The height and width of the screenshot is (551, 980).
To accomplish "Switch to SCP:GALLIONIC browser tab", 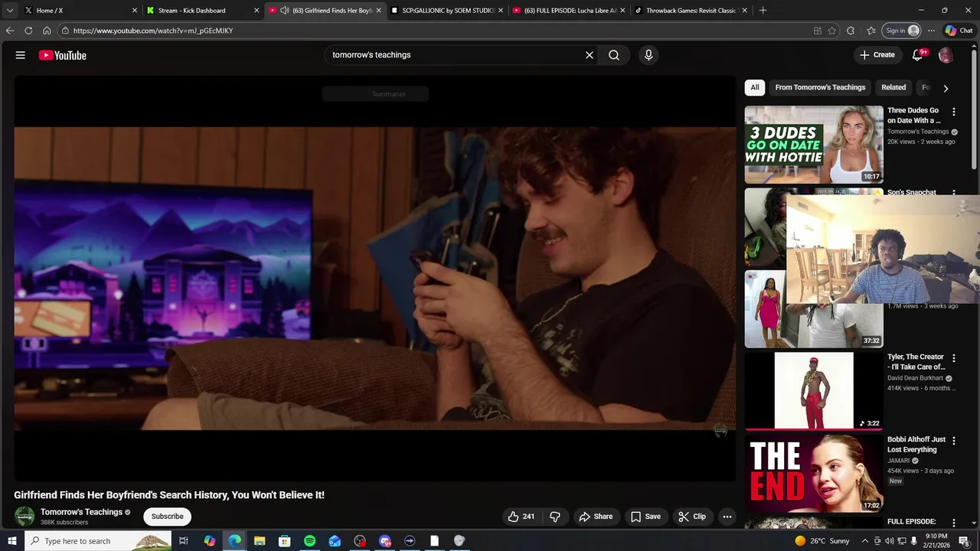I will pos(447,11).
